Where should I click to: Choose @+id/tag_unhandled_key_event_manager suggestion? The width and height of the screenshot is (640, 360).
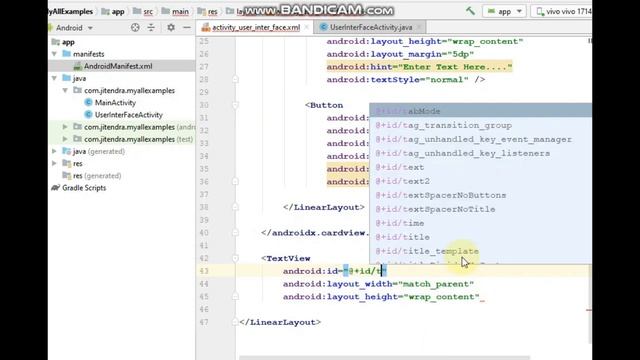[x=480, y=139]
